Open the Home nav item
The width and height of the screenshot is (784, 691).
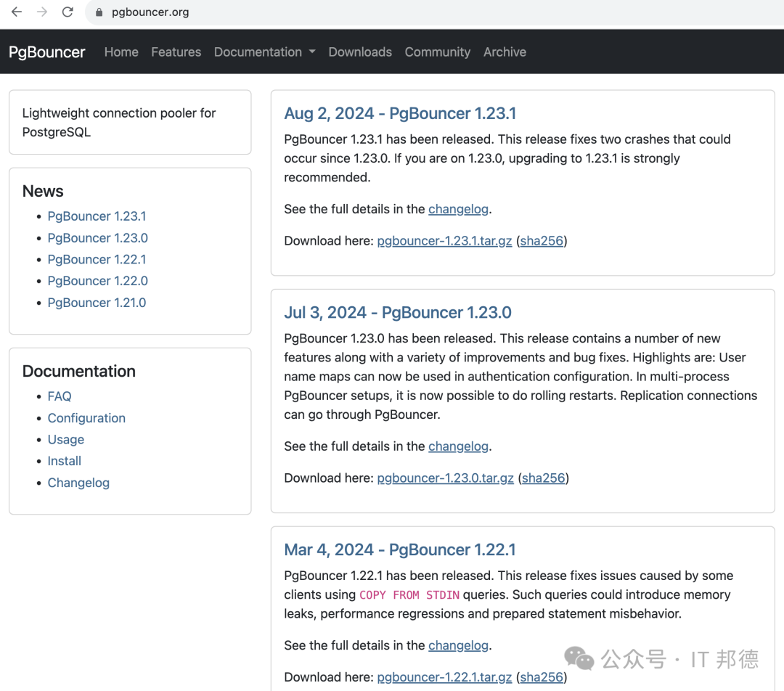pyautogui.click(x=121, y=52)
